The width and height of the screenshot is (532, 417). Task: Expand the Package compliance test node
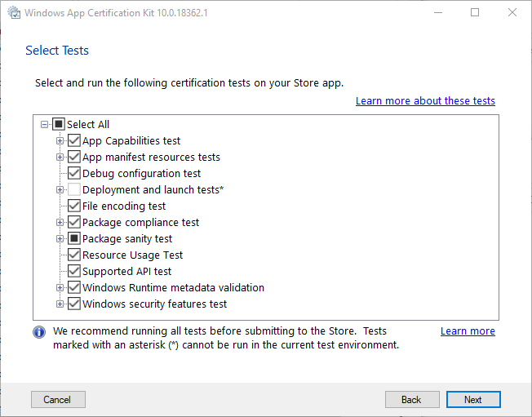(x=60, y=222)
